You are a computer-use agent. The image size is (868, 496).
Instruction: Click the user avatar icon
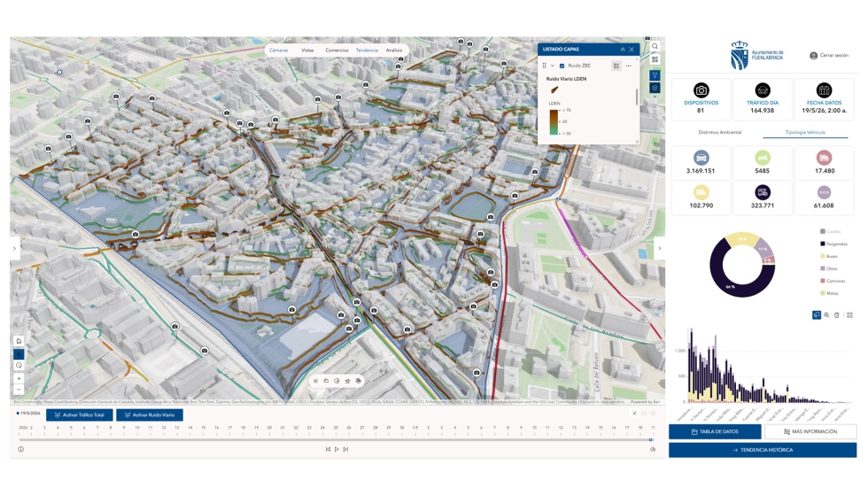click(813, 55)
